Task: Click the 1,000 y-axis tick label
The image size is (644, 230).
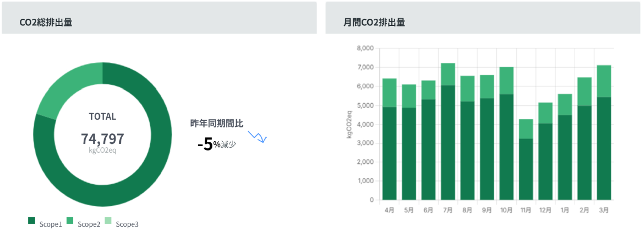Action: tap(366, 181)
